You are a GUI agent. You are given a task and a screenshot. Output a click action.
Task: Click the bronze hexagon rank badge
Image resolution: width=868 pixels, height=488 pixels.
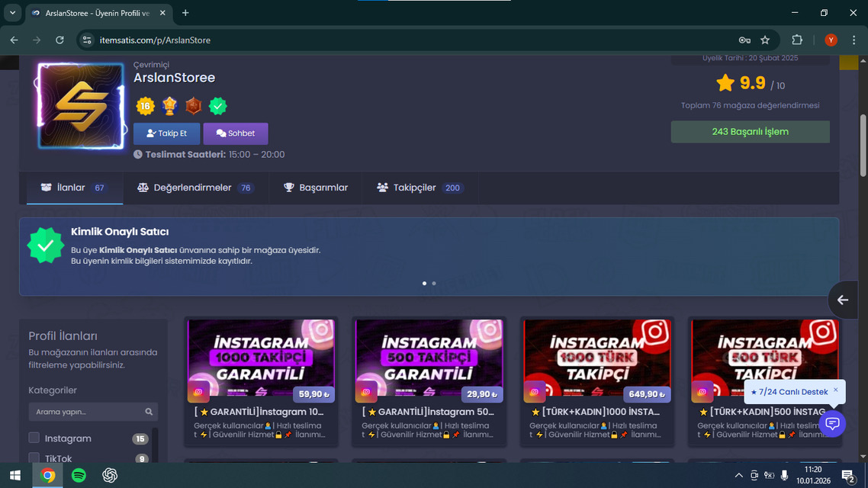click(193, 106)
